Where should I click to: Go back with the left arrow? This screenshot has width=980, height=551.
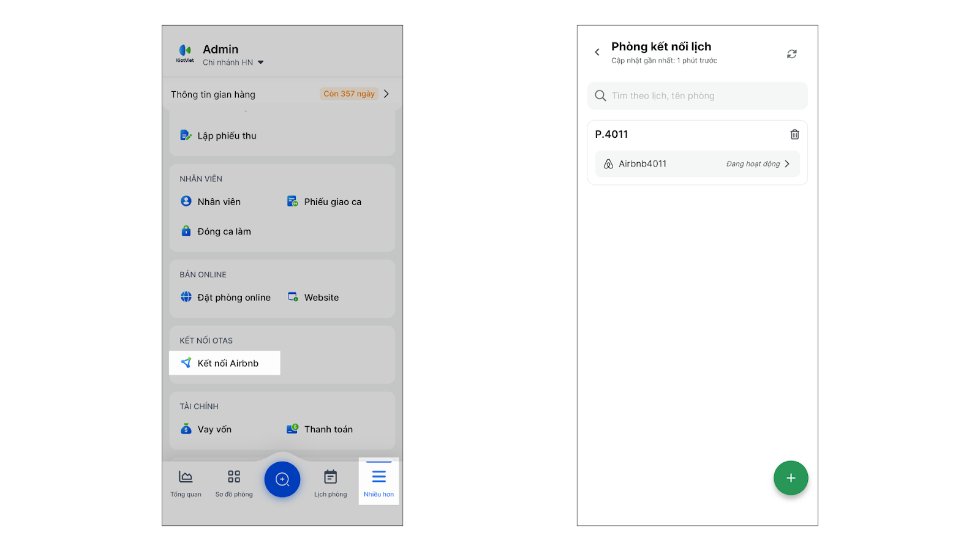[597, 52]
